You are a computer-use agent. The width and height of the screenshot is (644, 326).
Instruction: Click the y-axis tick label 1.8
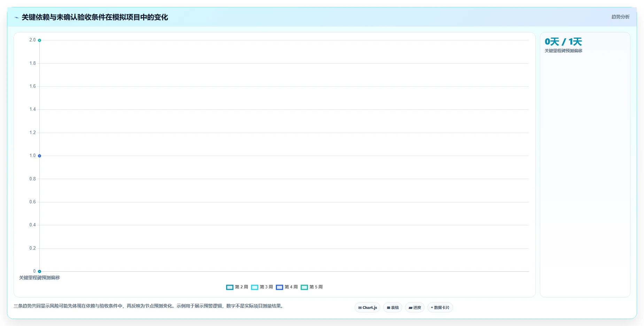coord(32,63)
